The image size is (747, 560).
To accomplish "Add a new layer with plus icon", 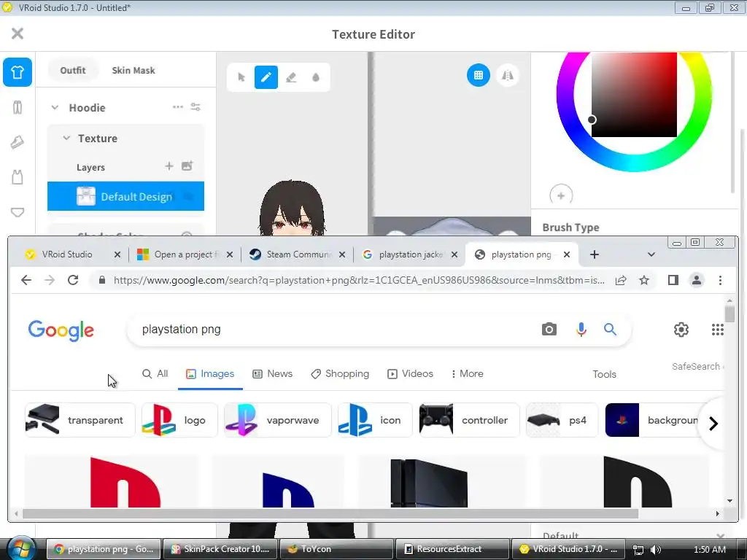I will click(x=169, y=166).
